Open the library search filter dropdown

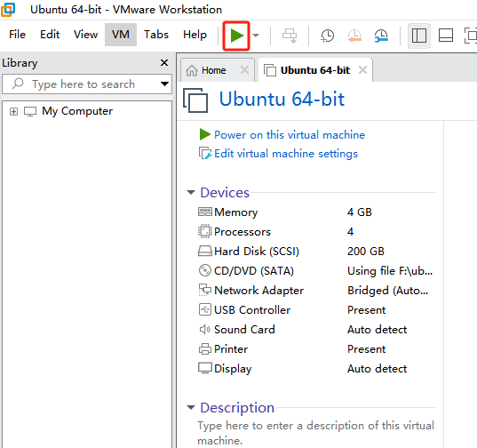[x=164, y=84]
